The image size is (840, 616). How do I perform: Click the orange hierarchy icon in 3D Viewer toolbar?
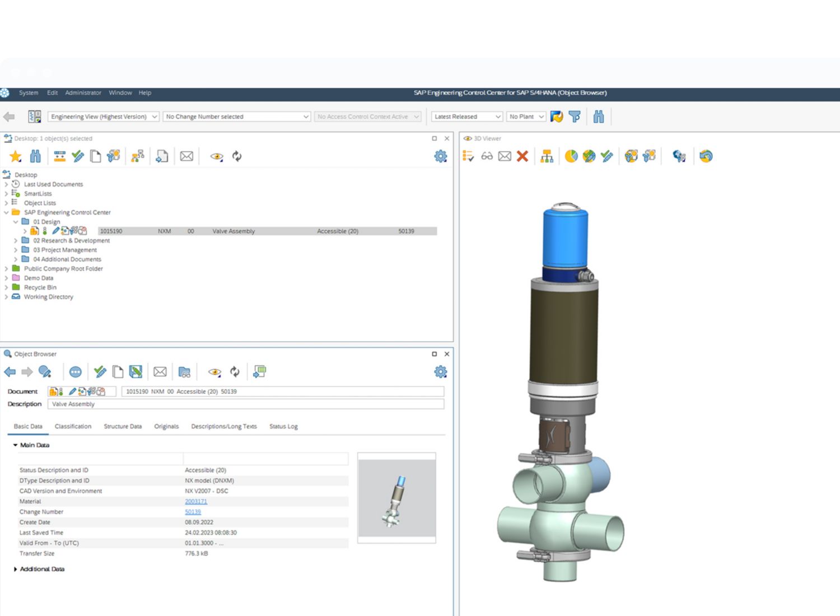click(x=547, y=156)
